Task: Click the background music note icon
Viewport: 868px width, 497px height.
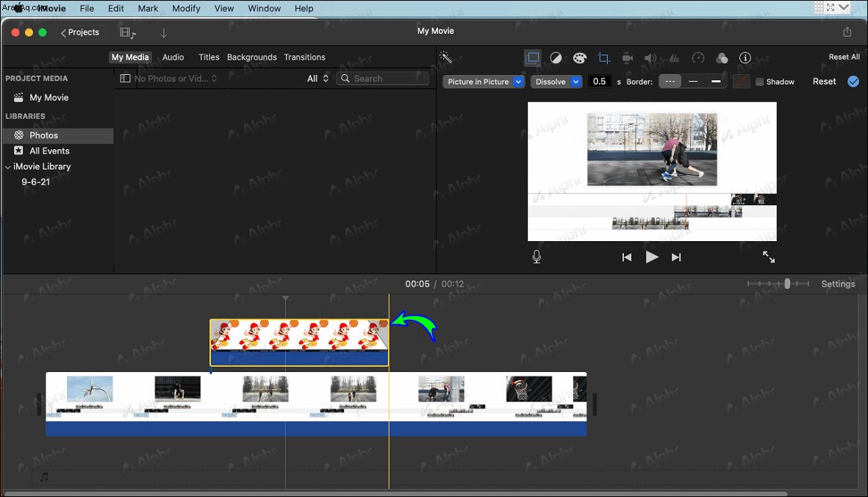Action: [44, 476]
